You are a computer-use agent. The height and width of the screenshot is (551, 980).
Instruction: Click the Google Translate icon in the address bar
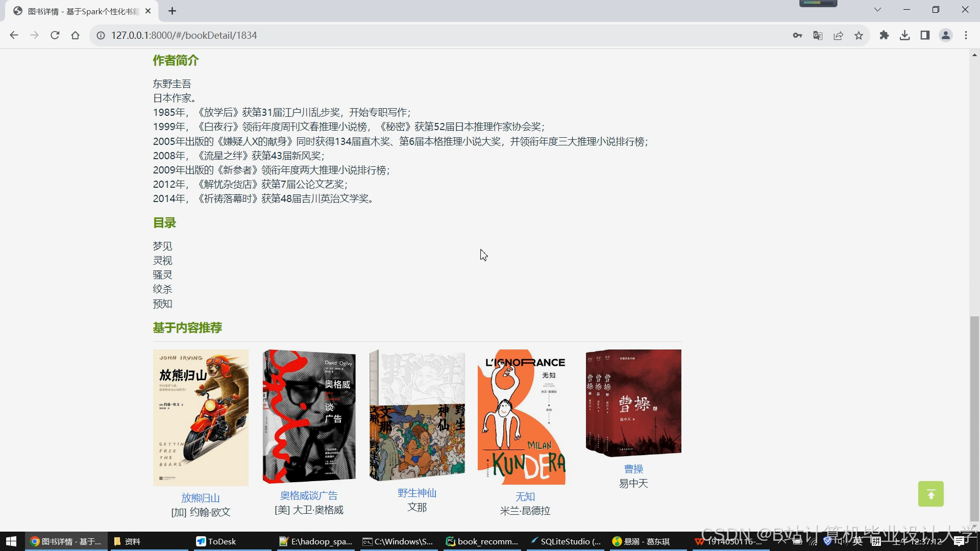coord(818,35)
